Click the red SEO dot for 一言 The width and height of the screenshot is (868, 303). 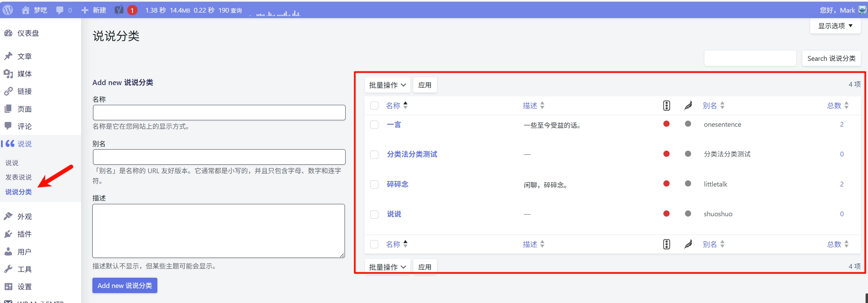point(666,124)
